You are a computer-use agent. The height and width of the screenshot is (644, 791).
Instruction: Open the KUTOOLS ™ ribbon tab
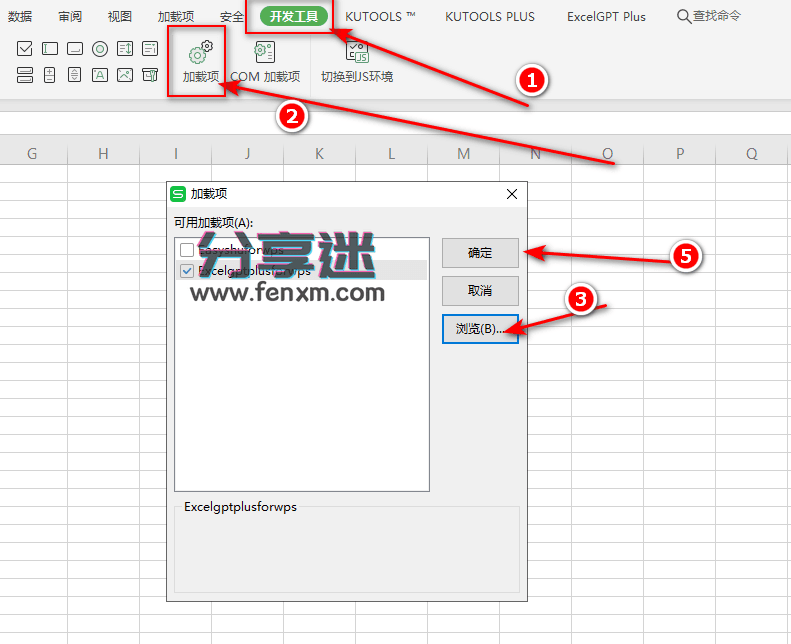tap(380, 16)
